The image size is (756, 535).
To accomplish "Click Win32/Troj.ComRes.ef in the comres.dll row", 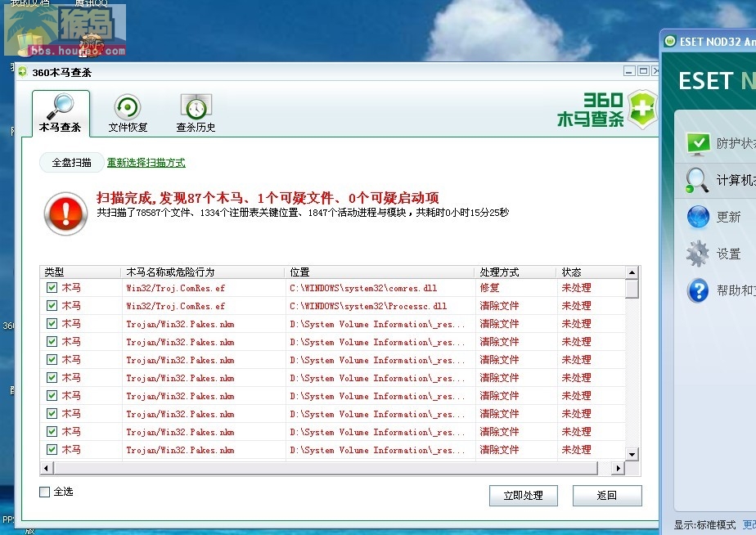I will point(175,288).
